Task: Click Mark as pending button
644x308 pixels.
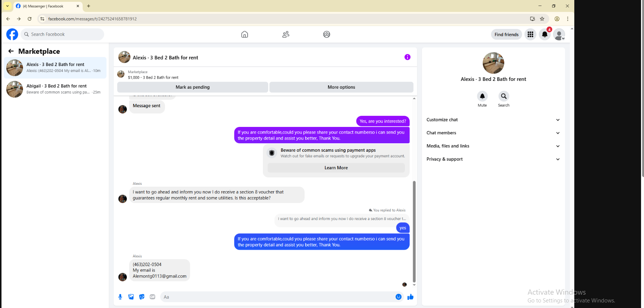Action: [193, 87]
